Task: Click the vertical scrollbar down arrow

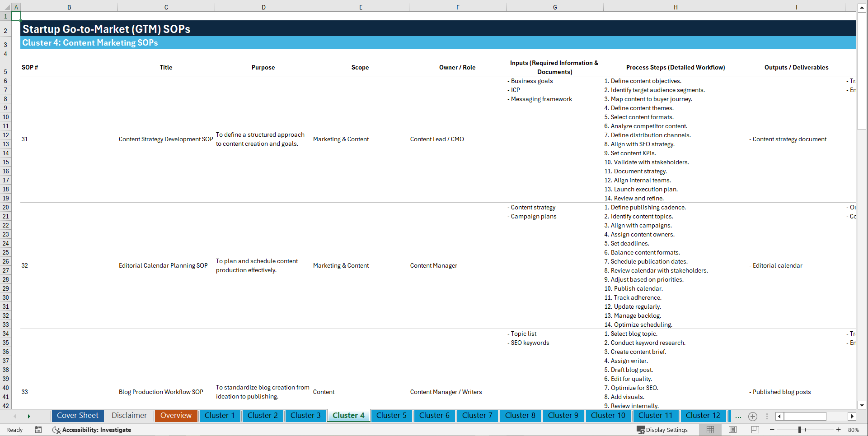Action: pyautogui.click(x=862, y=405)
